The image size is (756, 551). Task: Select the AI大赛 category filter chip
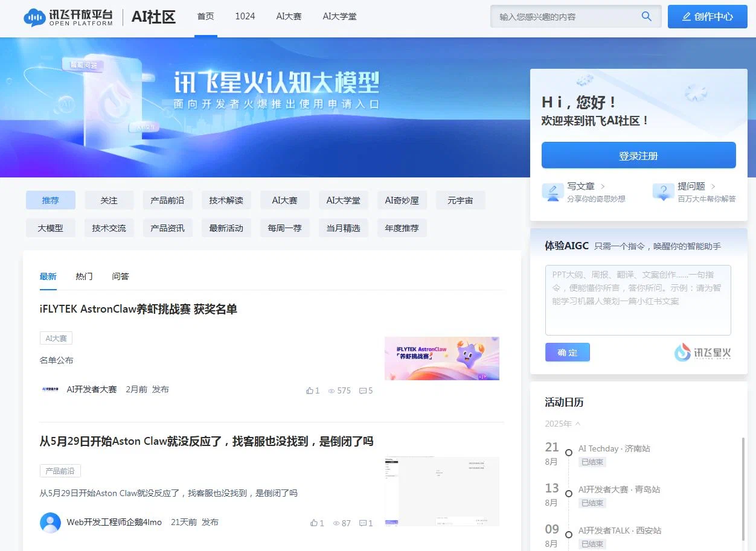[x=285, y=200]
